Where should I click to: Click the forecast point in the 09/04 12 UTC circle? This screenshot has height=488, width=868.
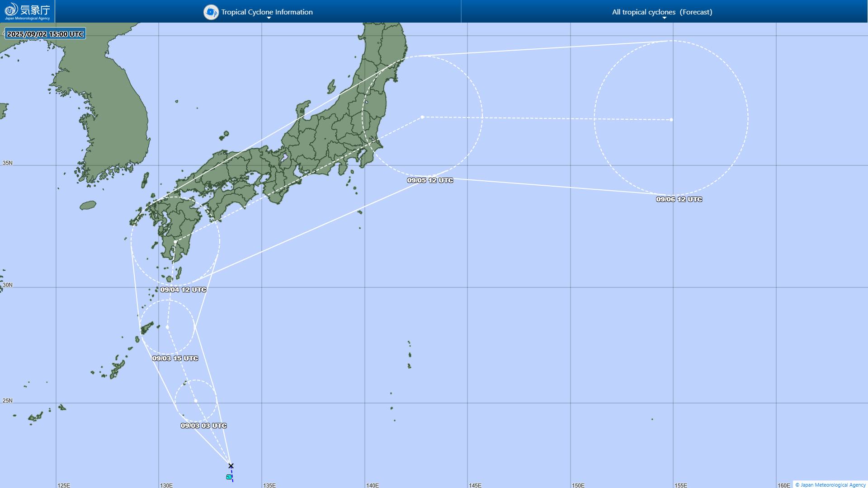[175, 241]
